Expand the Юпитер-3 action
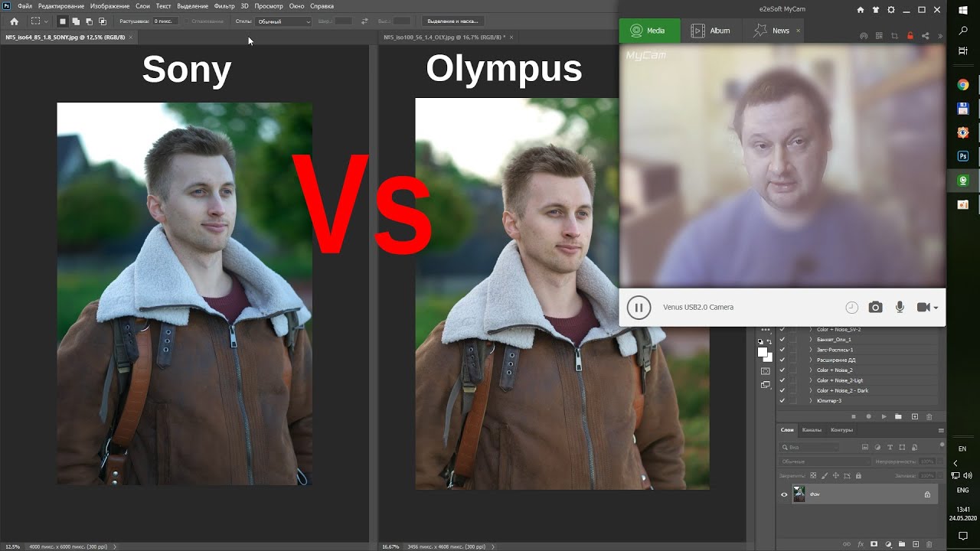The height and width of the screenshot is (551, 980). click(811, 400)
